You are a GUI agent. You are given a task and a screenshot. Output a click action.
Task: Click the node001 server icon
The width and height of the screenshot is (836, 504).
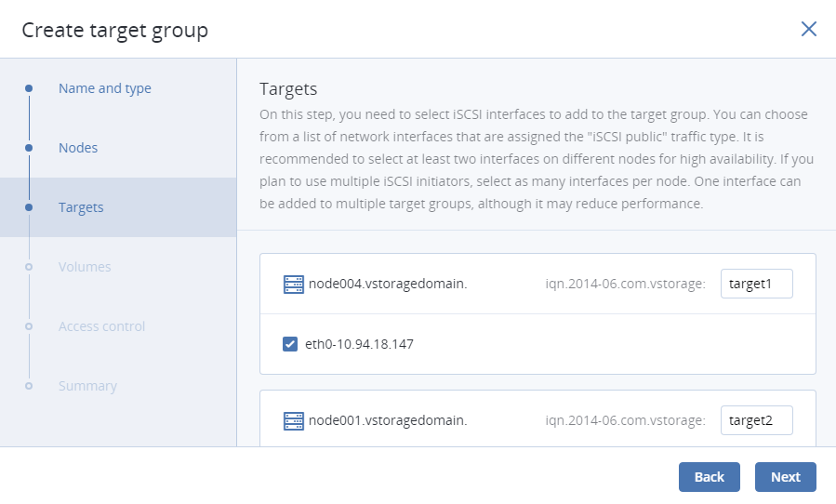pos(294,421)
